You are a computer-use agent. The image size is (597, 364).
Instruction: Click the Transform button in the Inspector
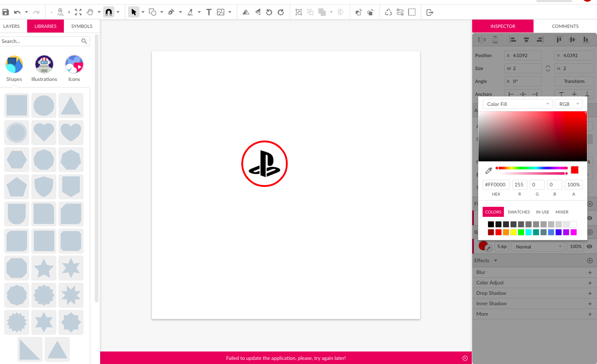point(574,81)
